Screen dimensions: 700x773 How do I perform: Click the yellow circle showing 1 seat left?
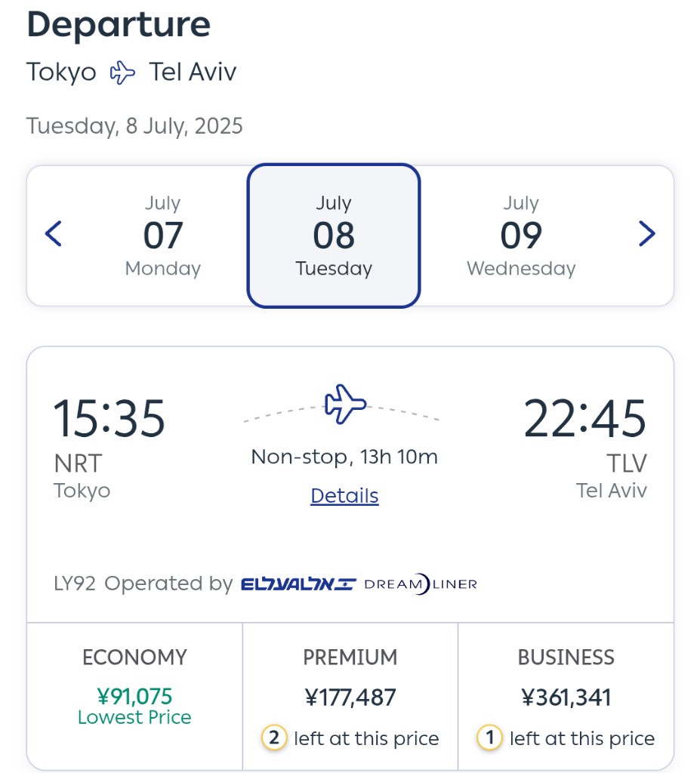point(489,738)
